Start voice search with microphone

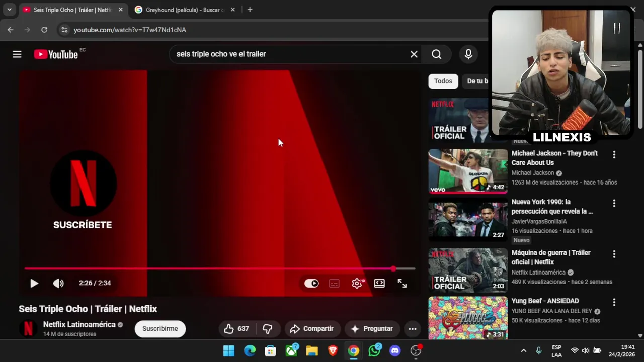click(x=468, y=54)
